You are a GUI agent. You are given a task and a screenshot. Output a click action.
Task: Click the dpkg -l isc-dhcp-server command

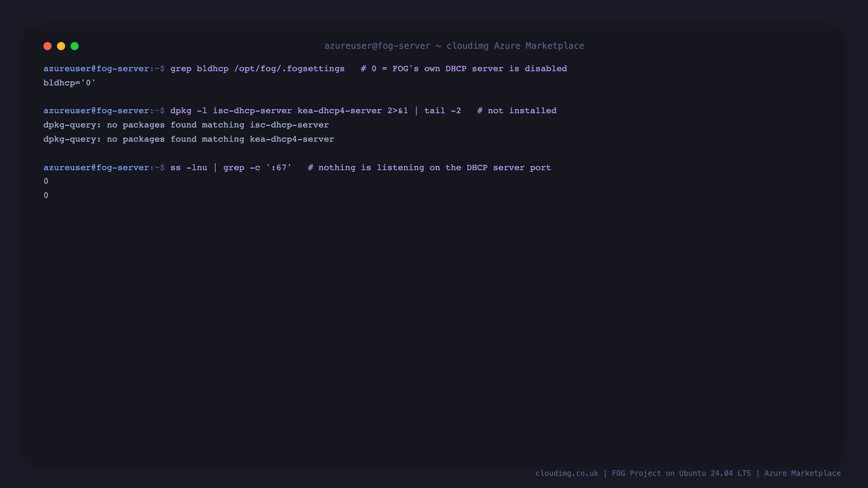[x=315, y=110]
